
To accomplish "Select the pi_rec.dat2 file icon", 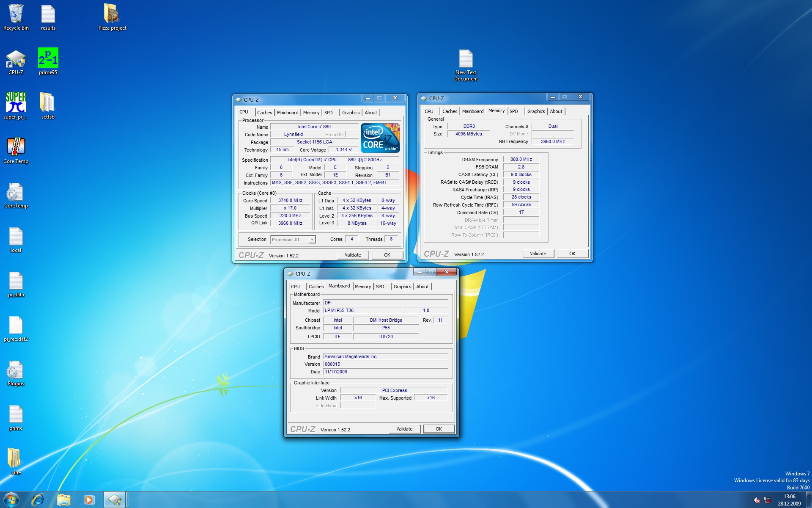I will (x=16, y=329).
